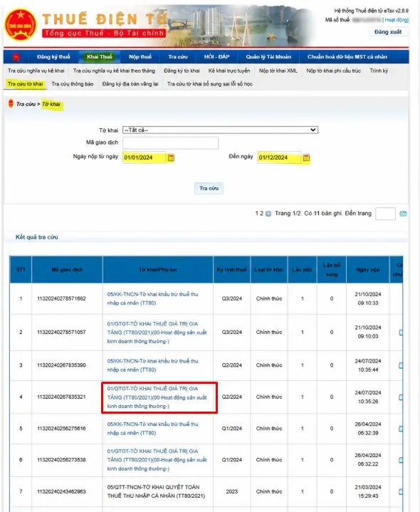420x512 pixels.
Task: Select the 'Tra cứu thông báo' tab
Action: (x=73, y=84)
